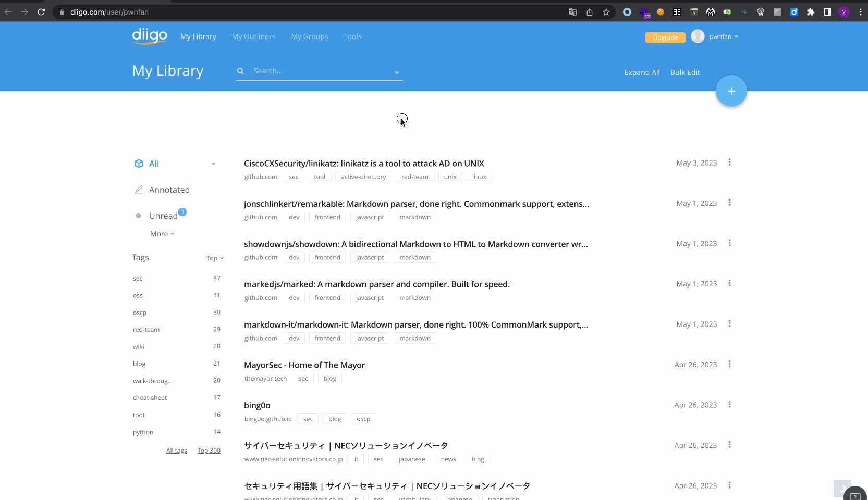Screen dimensions: 868x500
Task: Select the Annotated filter
Action: coord(169,190)
